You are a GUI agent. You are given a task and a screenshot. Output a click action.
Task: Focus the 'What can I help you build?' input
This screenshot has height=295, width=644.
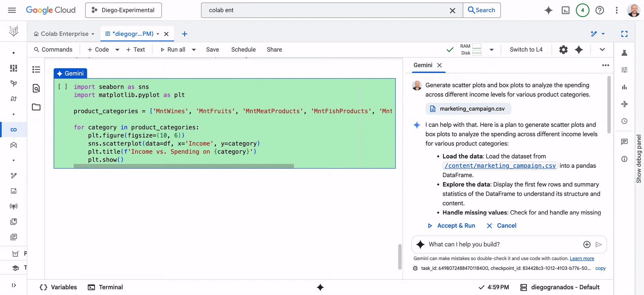(x=504, y=244)
